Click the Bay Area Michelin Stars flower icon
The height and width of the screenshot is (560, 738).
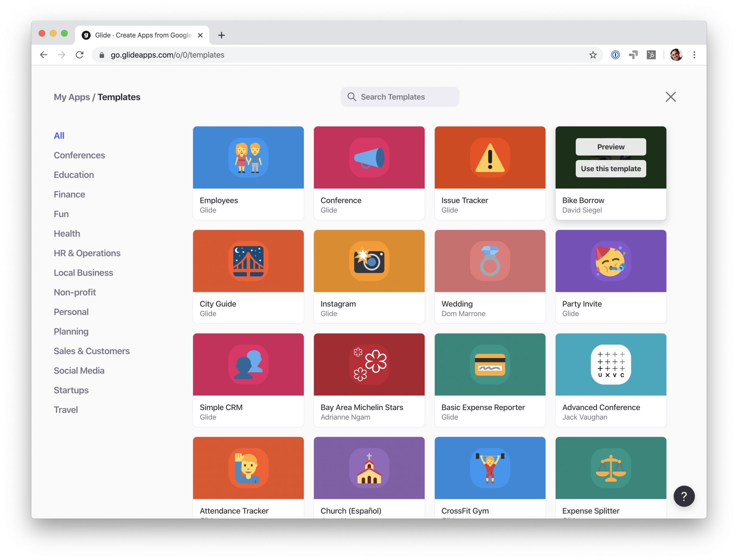coord(369,364)
